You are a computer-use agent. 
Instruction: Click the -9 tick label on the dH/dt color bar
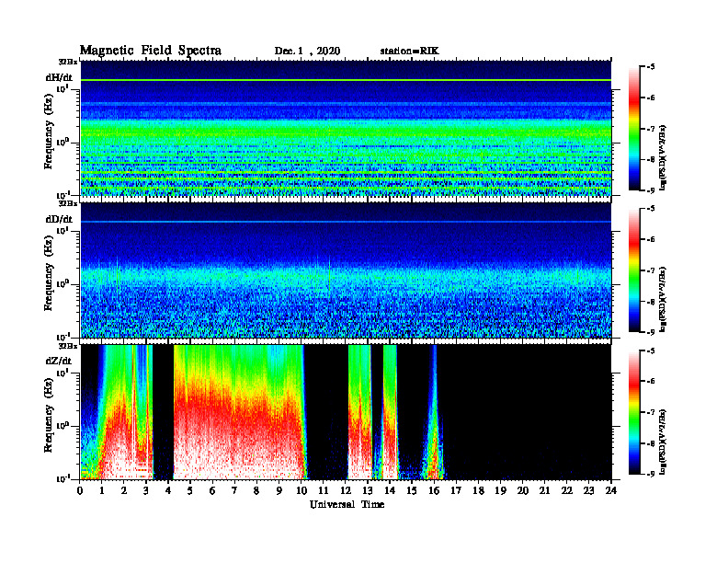651,190
